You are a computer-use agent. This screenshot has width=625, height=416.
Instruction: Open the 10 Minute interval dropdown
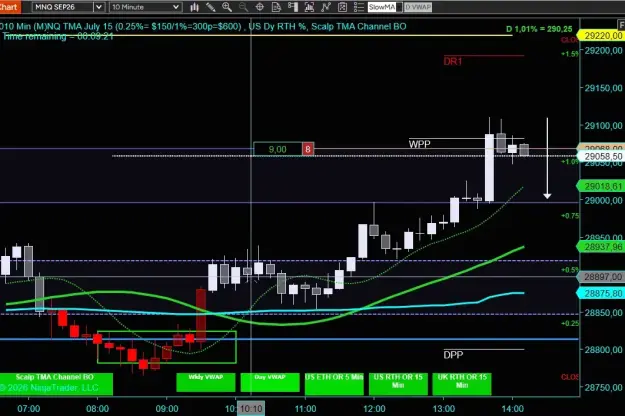pos(145,7)
